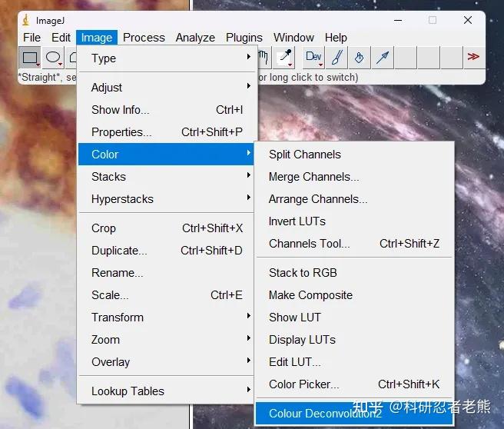The image size is (504, 429).
Task: Select Split Channels
Action: tap(354, 155)
